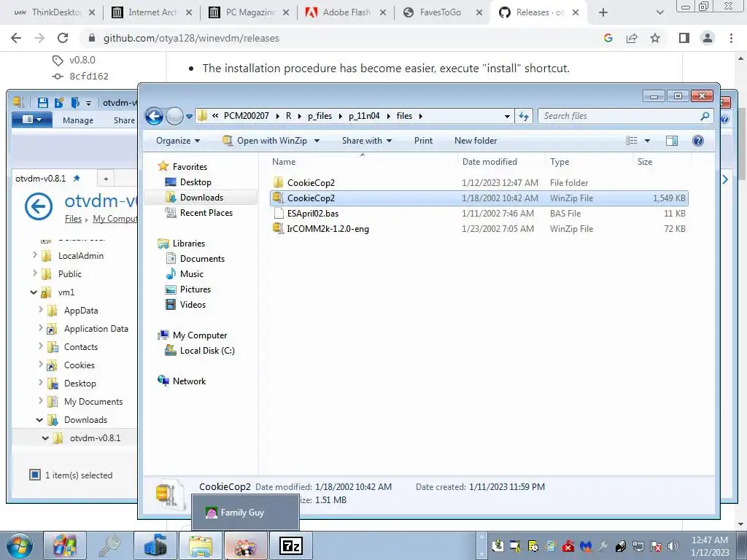Click Chrome share page icon
This screenshot has width=747, height=560.
pyautogui.click(x=632, y=38)
